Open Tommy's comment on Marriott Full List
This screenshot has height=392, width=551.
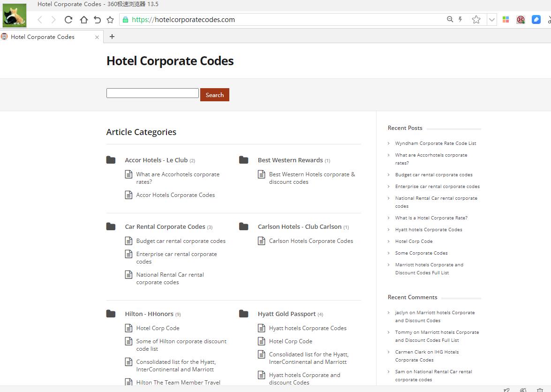(437, 336)
